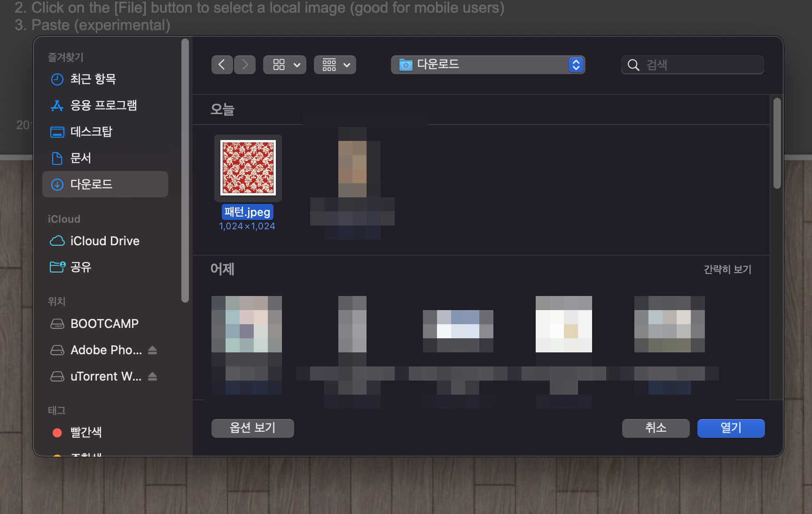Click the blue location stepper arrows

pyautogui.click(x=576, y=65)
